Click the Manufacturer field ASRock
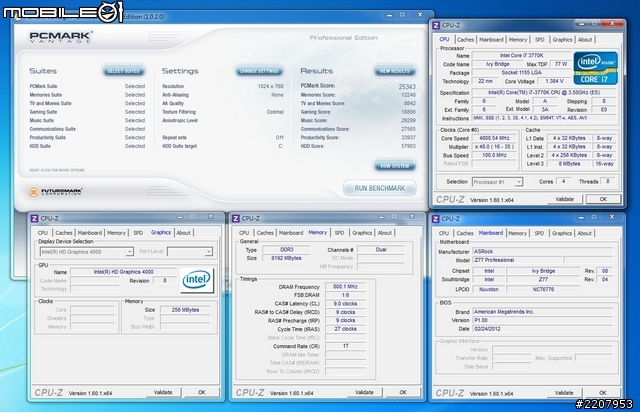 (543, 252)
